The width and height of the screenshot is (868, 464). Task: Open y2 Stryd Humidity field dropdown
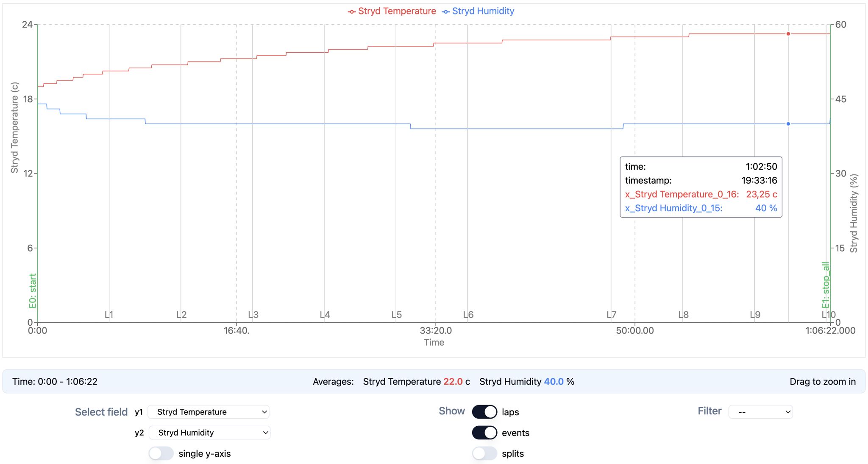click(x=209, y=433)
